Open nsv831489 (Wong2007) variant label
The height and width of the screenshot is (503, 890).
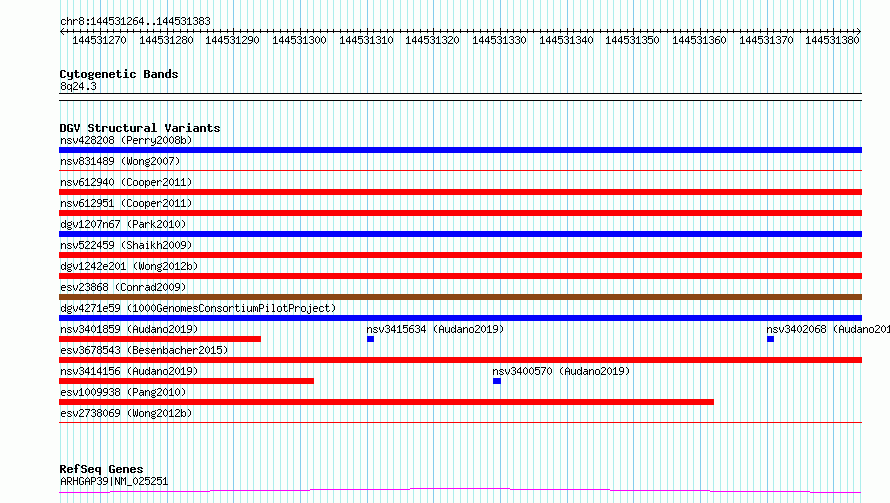[x=120, y=161]
